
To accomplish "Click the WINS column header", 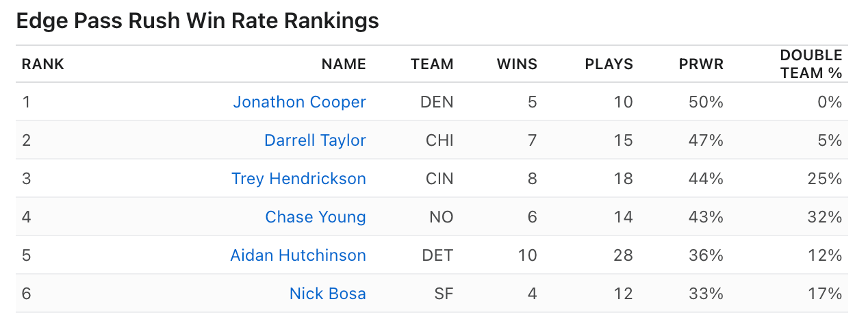I will point(517,64).
